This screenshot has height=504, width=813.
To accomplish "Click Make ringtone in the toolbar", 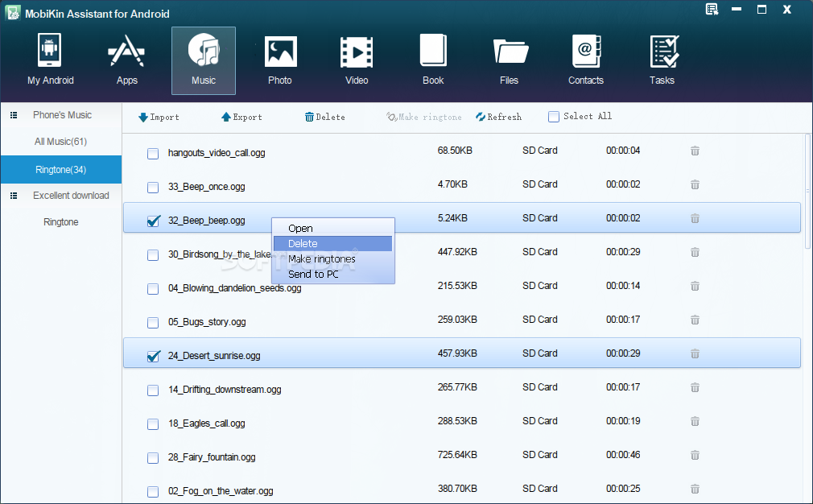I will (x=424, y=118).
